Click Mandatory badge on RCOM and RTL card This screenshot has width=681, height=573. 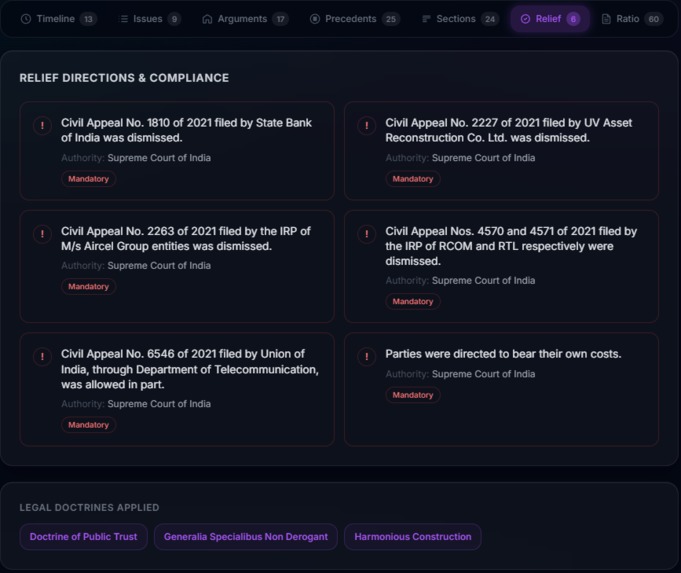click(x=413, y=301)
